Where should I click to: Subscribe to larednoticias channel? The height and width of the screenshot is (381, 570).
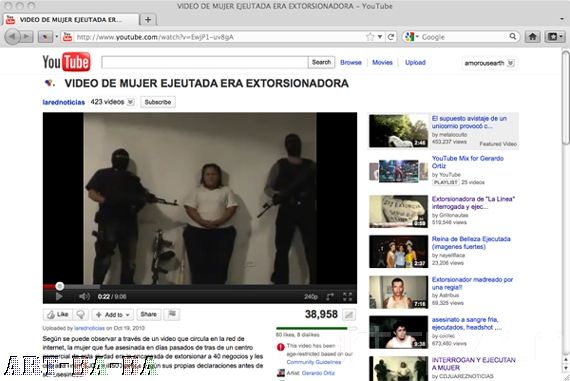coord(158,102)
